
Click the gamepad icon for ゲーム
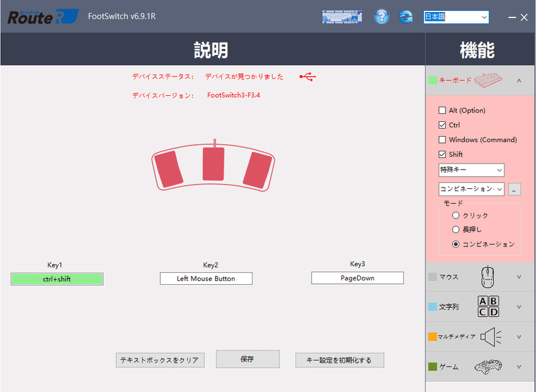tap(488, 367)
